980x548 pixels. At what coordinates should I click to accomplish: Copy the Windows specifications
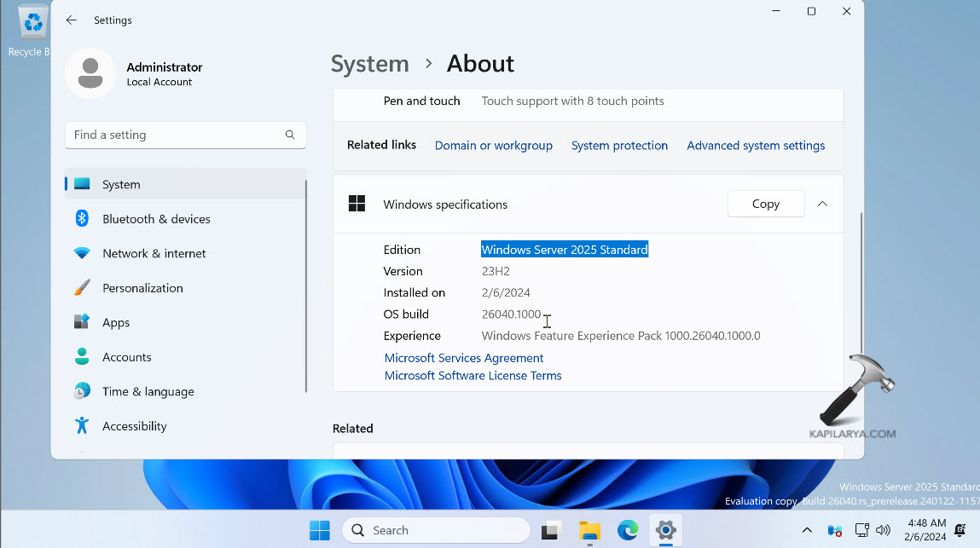click(765, 205)
